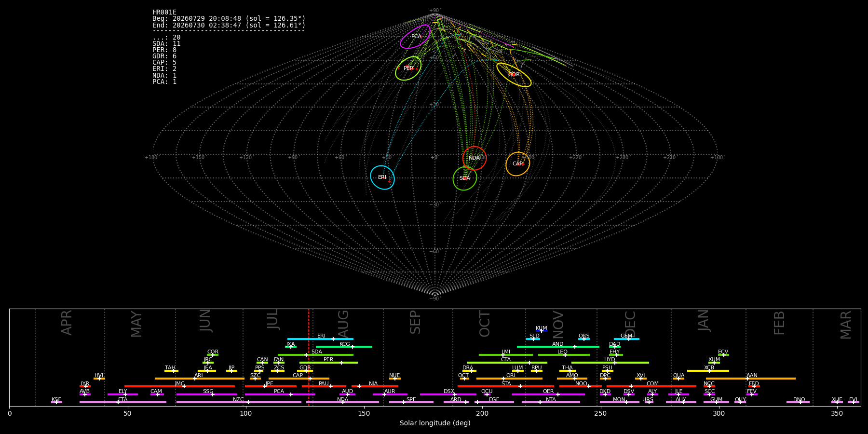The width and height of the screenshot is (868, 434).
Task: Click the 'GDR: 6' count entry
Action: click(x=164, y=56)
